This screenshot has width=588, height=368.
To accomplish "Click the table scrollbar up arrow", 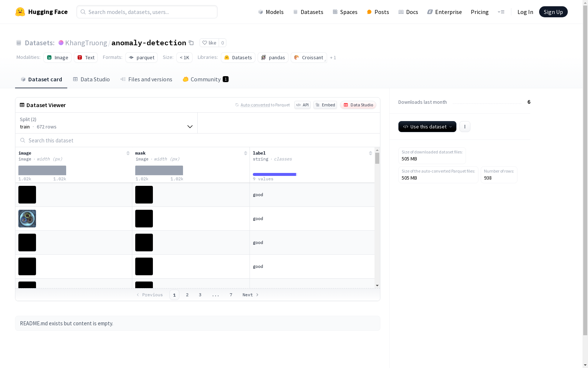I will pyautogui.click(x=377, y=150).
